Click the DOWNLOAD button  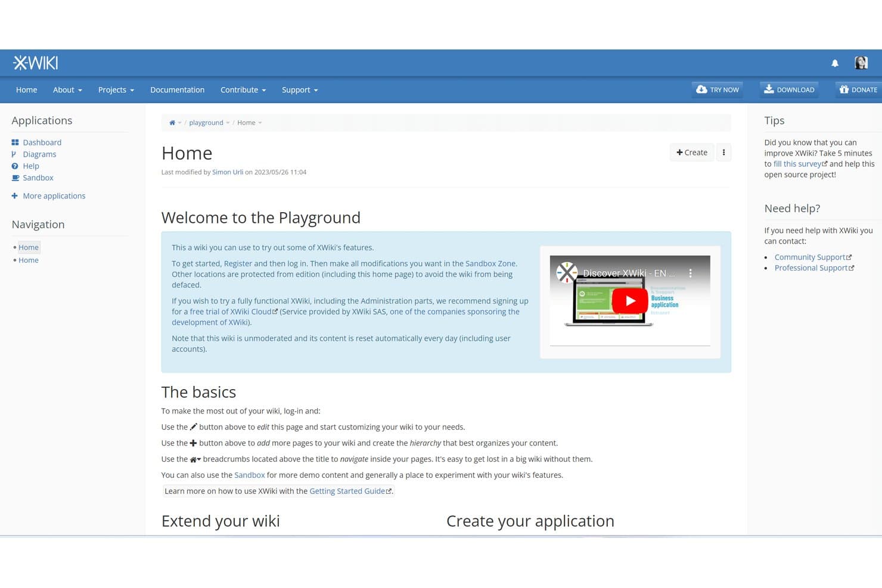click(x=789, y=90)
